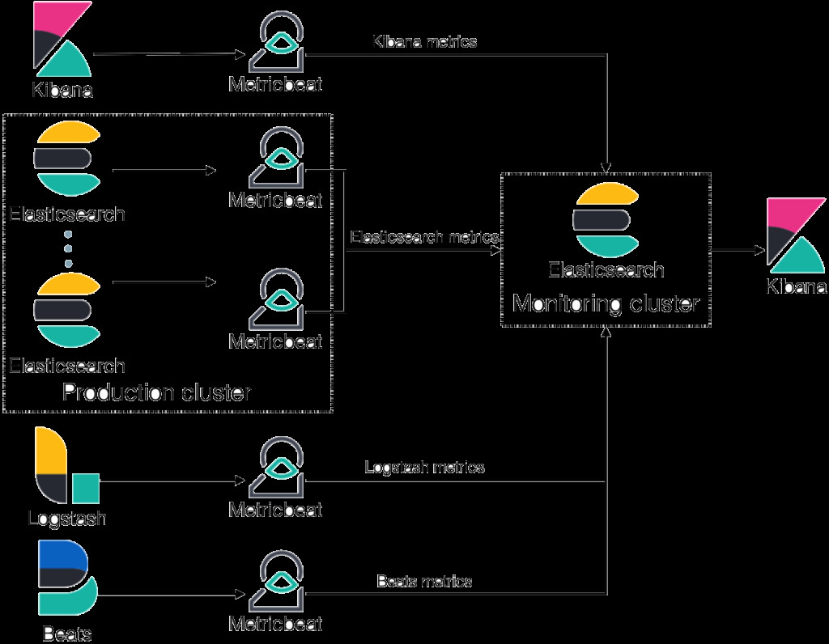Click upper "Metricbeat" label in Production cluster
This screenshot has width=829, height=644.
coord(275,200)
